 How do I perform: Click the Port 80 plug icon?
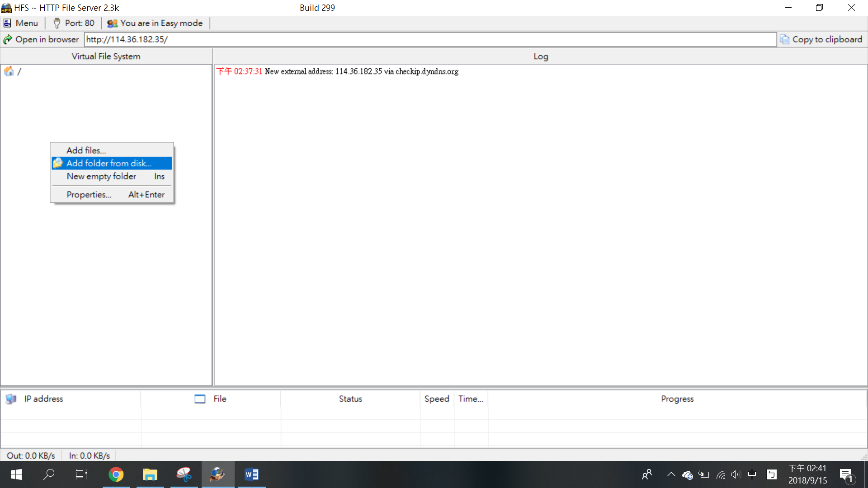pyautogui.click(x=57, y=23)
